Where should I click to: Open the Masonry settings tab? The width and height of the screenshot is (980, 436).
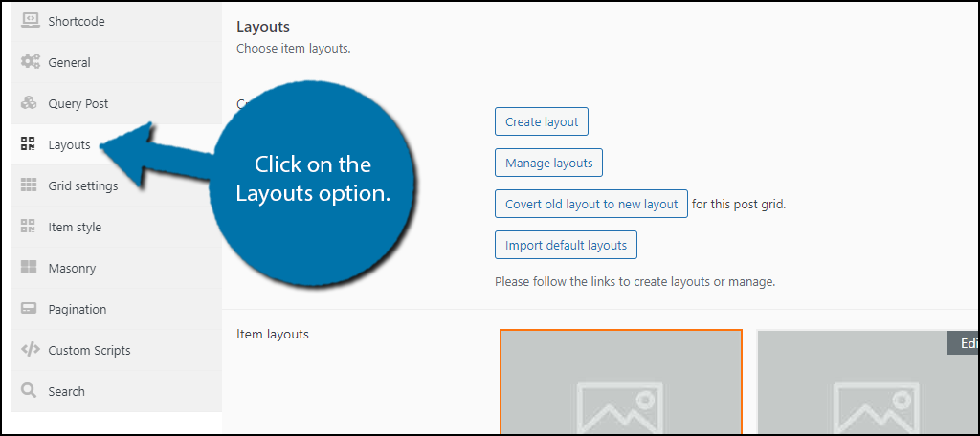coord(116,268)
